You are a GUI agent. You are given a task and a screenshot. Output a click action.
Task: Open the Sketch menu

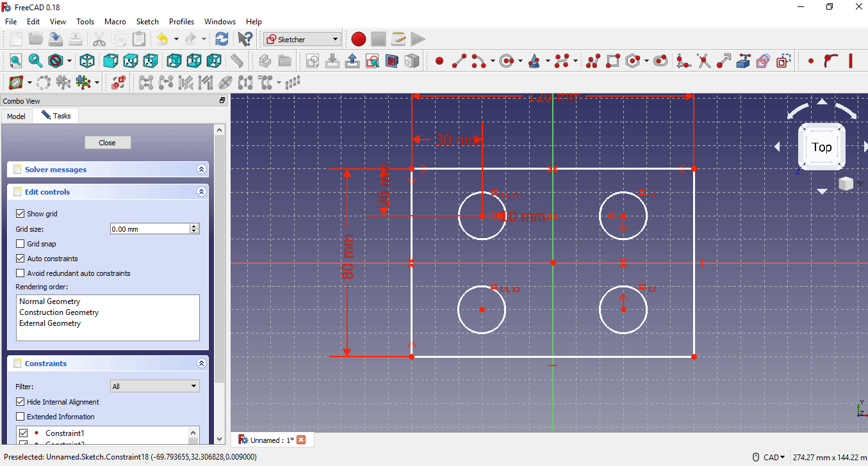click(147, 21)
